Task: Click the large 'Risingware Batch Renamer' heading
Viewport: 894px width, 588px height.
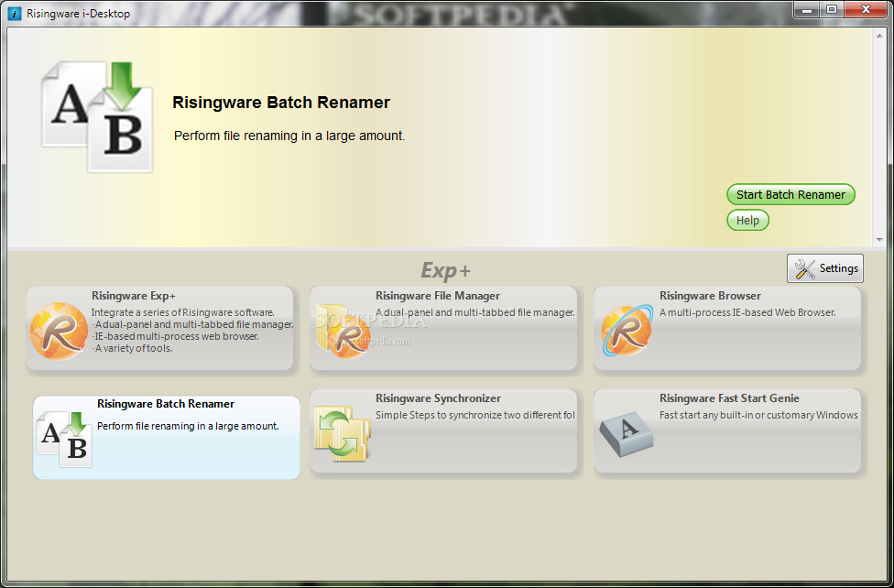Action: coord(281,103)
